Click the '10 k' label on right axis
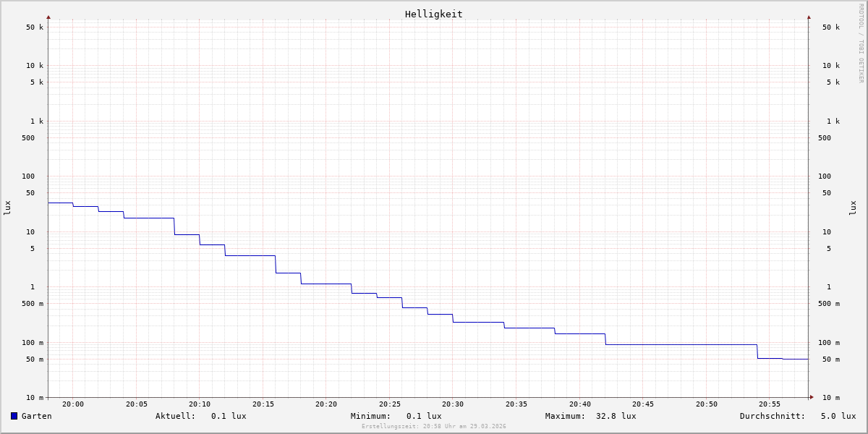 [831, 66]
